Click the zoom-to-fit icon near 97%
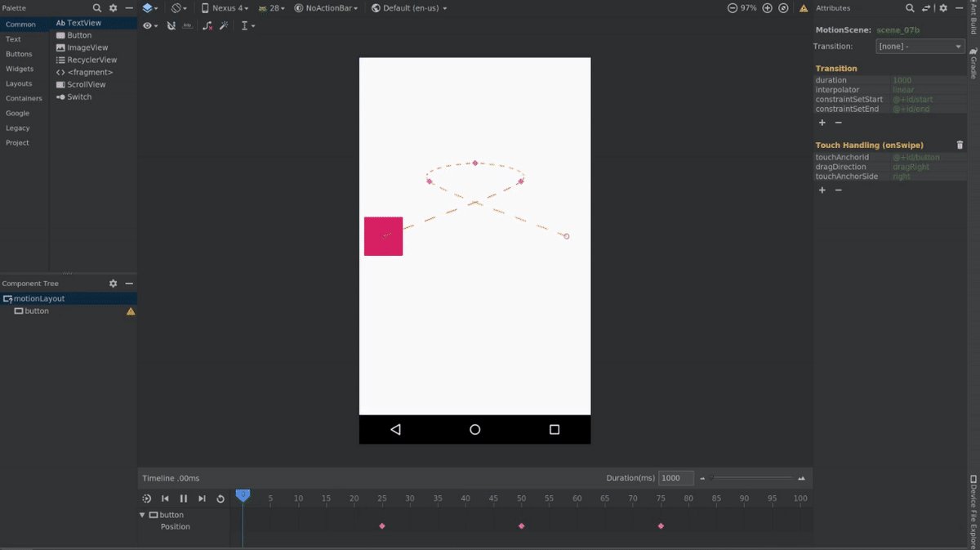 [782, 7]
